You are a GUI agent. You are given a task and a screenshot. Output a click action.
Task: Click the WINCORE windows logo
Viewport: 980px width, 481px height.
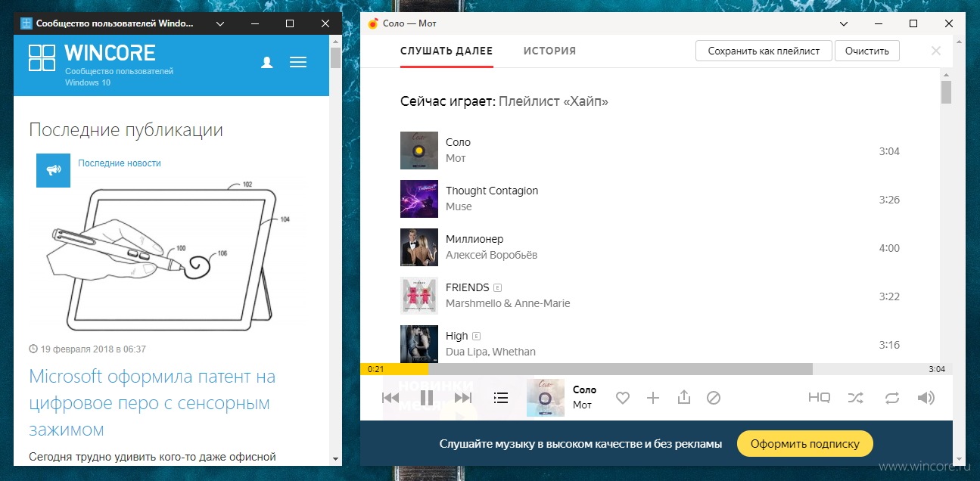tap(42, 57)
